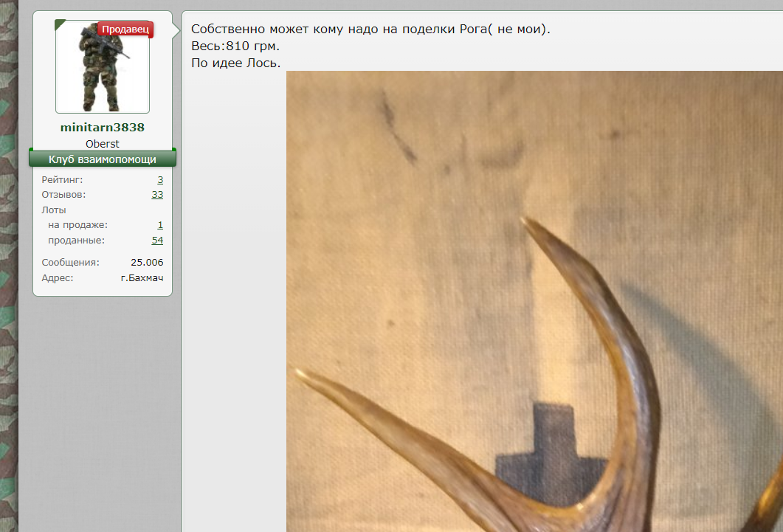Click the на продаже label

click(77, 225)
